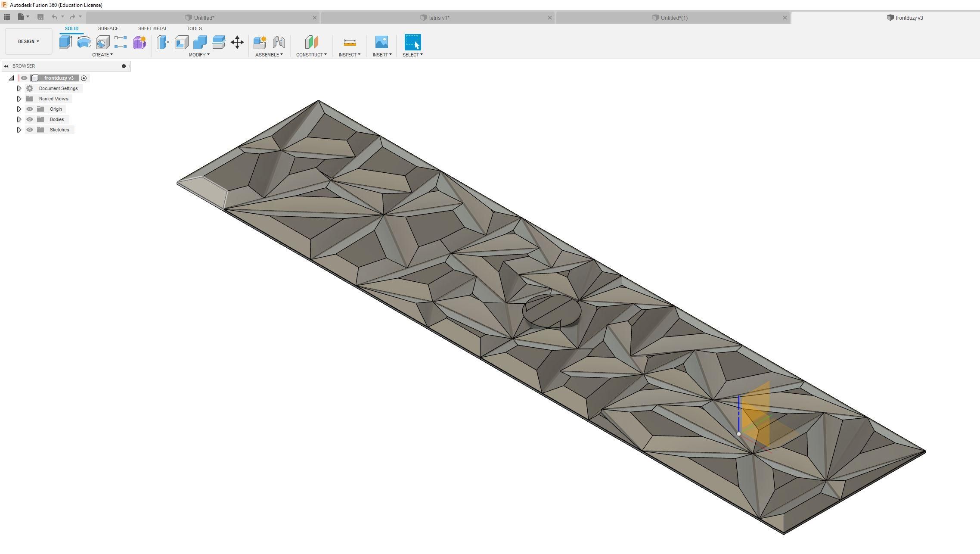This screenshot has height=554, width=980.
Task: Toggle Origin folder visibility eye
Action: [x=30, y=109]
